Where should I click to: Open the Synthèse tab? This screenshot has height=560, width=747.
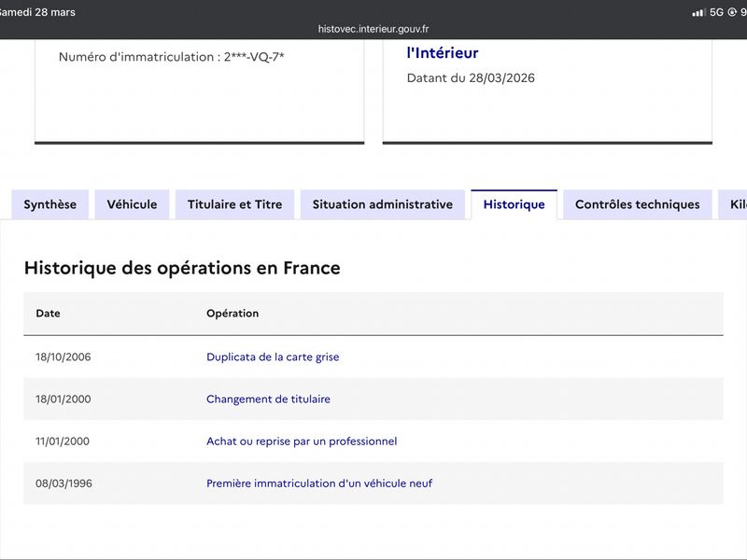[x=50, y=204]
